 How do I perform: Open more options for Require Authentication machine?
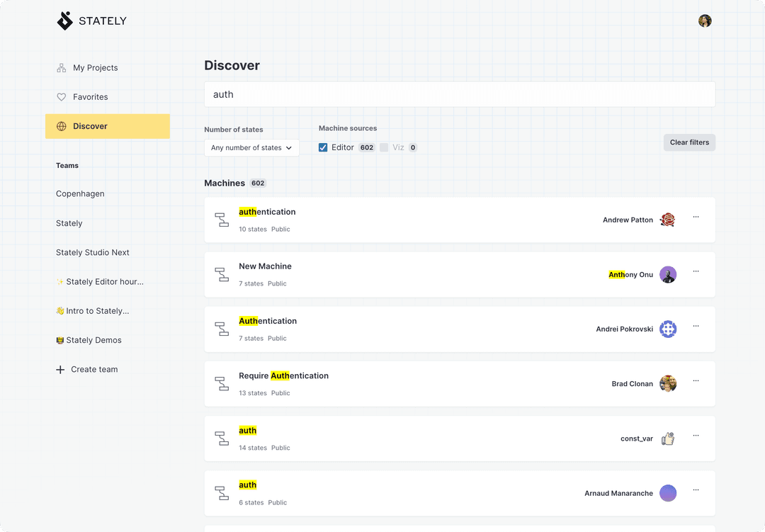coord(696,380)
